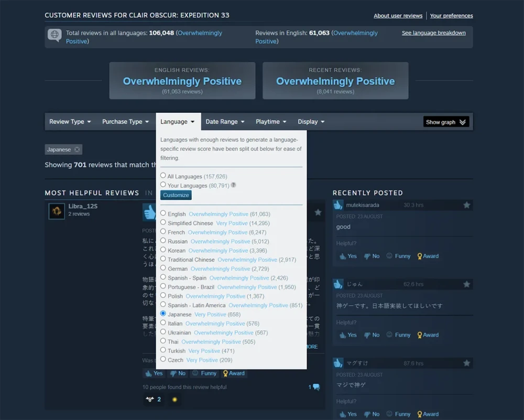524x420 pixels.
Task: Open Libra_12S reviewer profile name
Action: point(83,206)
